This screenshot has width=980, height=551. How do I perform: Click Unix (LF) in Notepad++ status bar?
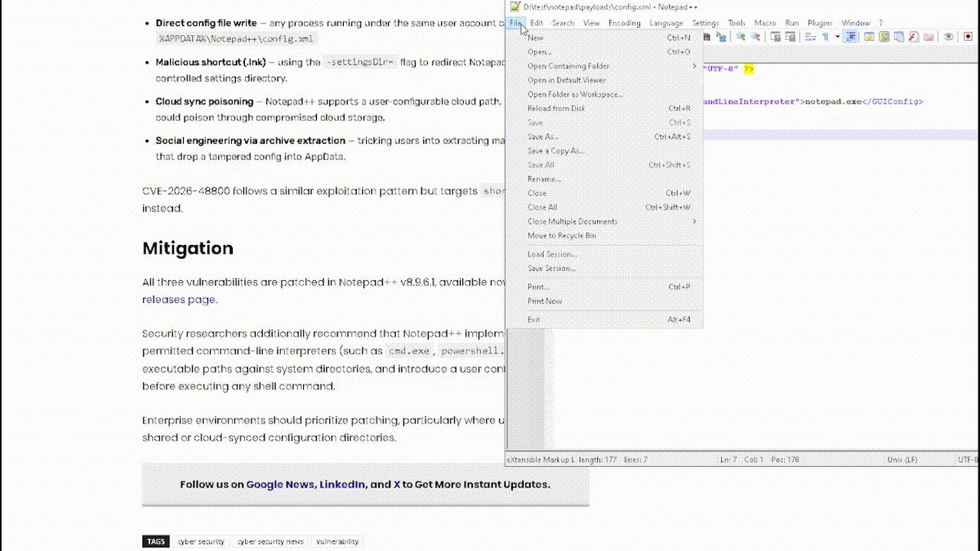click(904, 460)
